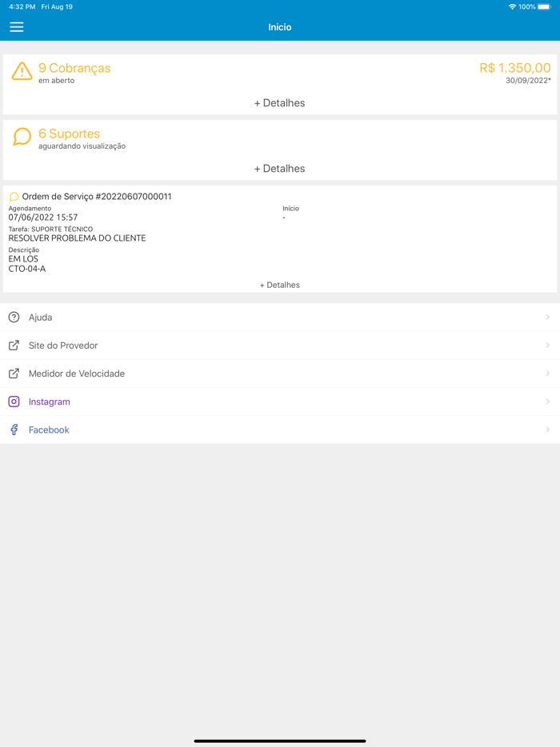The width and height of the screenshot is (560, 747).
Task: Click the question mark icon next to Ajuda
Action: [14, 317]
